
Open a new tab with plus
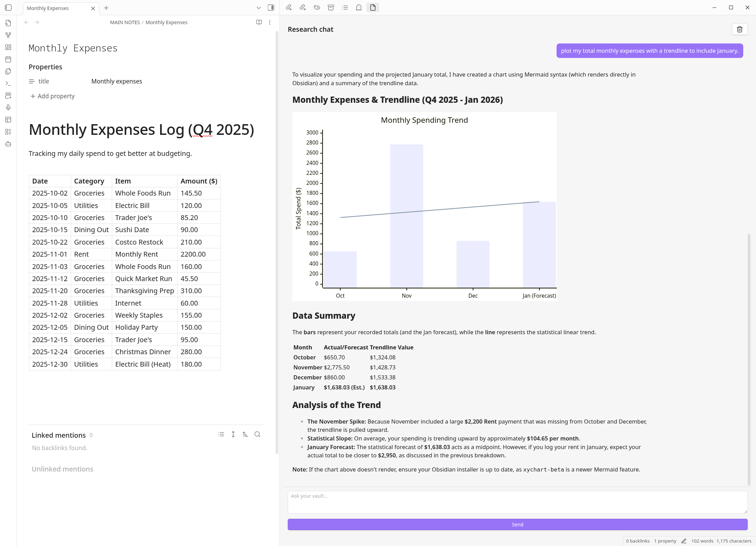[106, 8]
